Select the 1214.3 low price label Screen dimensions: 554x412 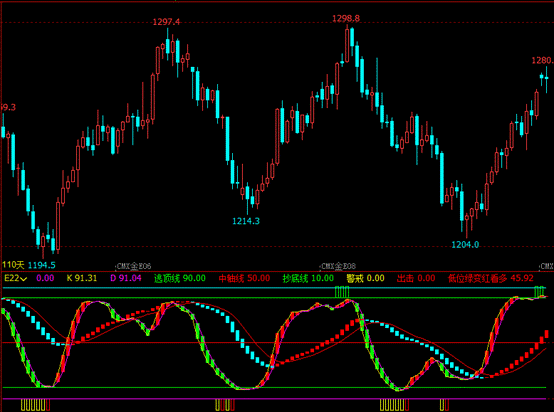[x=246, y=221]
